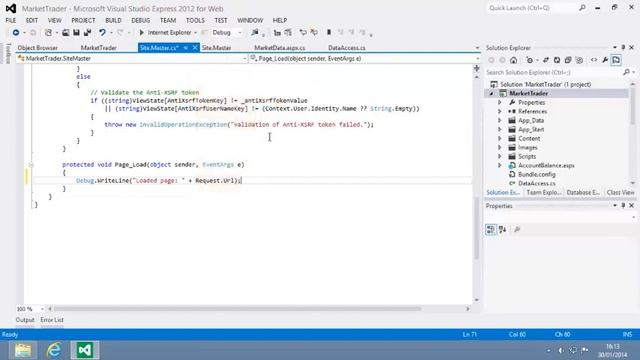This screenshot has width=640, height=360.
Task: Click Collapse All in Solution Explorer toolbar
Action: pyautogui.click(x=568, y=60)
